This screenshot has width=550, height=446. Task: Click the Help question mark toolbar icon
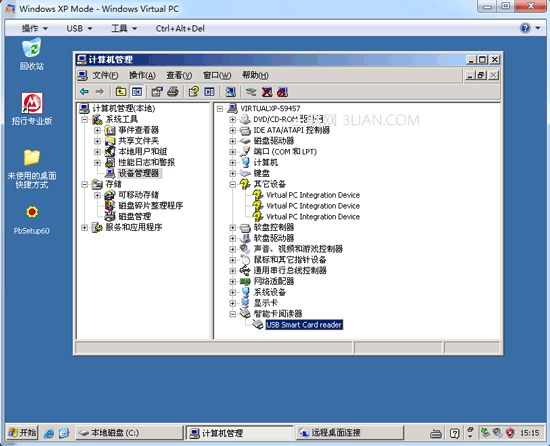coord(193,92)
